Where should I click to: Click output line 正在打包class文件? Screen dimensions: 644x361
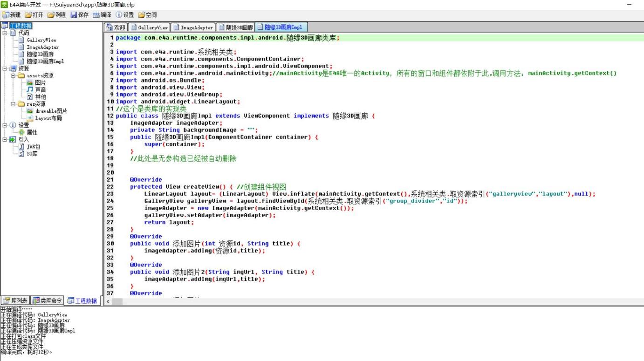point(23,336)
